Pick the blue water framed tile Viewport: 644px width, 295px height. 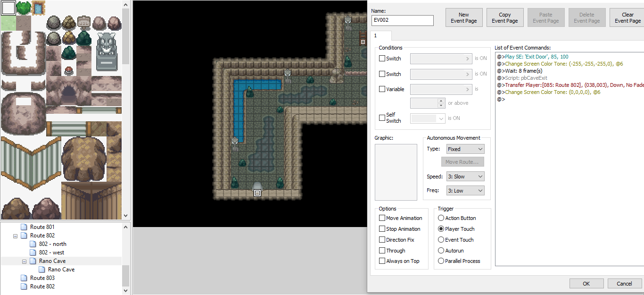pyautogui.click(x=38, y=8)
